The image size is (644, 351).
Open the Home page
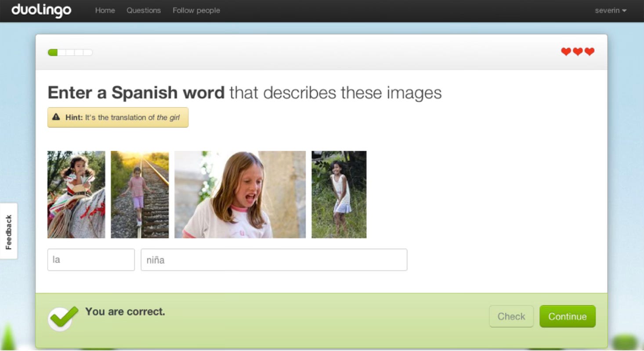coord(105,10)
